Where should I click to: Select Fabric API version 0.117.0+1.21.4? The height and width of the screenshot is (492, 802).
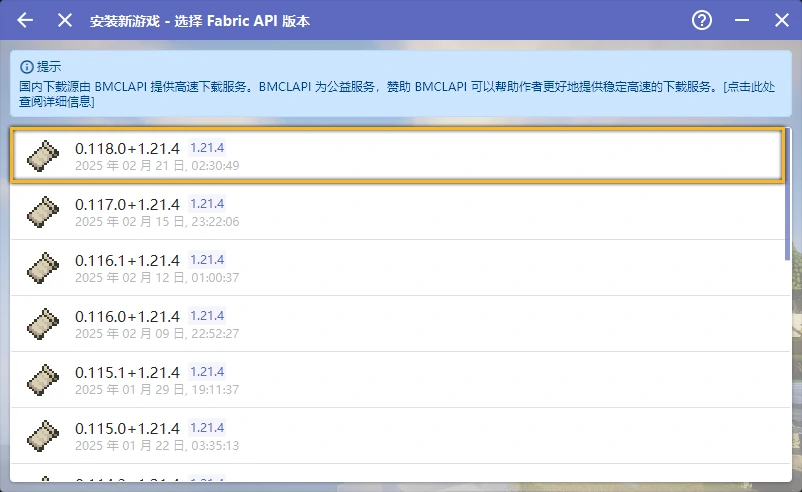[397, 212]
